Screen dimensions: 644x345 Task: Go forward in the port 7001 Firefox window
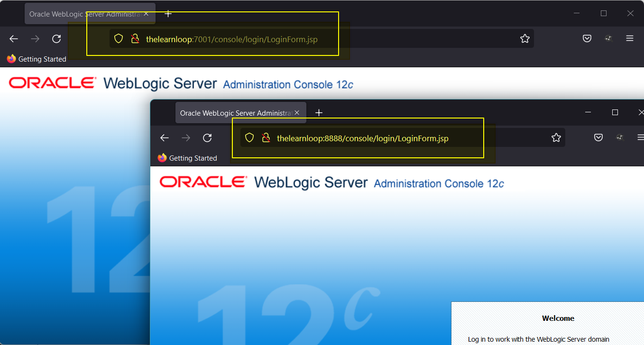(35, 39)
